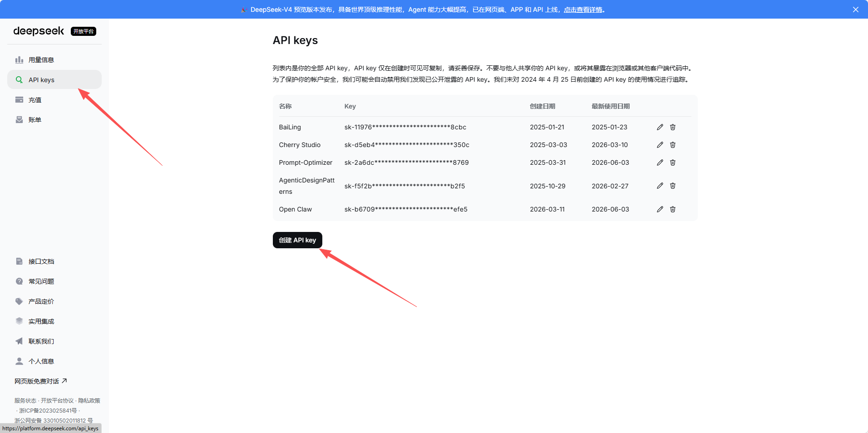Screen dimensions: 868x433
Task: Open 个人信息 profile page
Action: click(x=54, y=361)
